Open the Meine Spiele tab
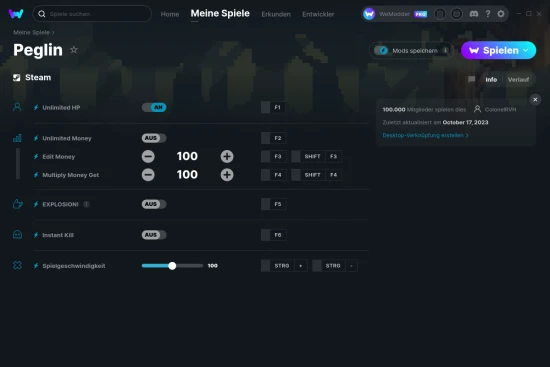This screenshot has width=550, height=367. pyautogui.click(x=220, y=13)
